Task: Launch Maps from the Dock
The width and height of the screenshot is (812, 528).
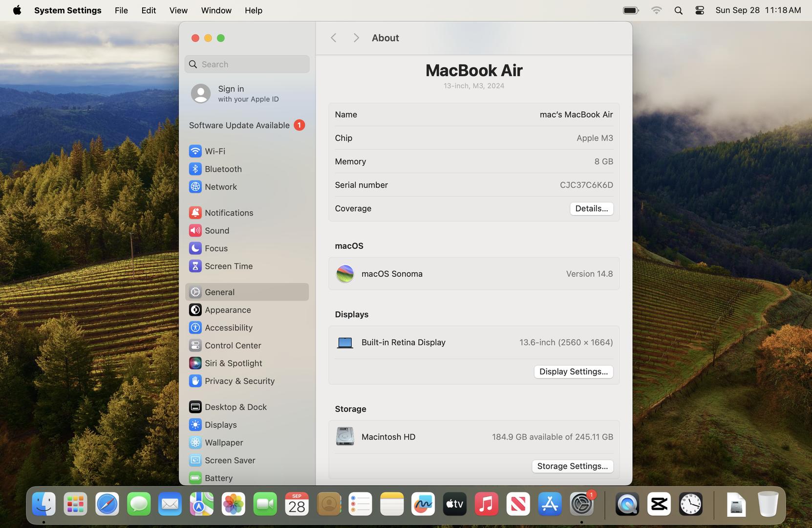Action: [202, 504]
